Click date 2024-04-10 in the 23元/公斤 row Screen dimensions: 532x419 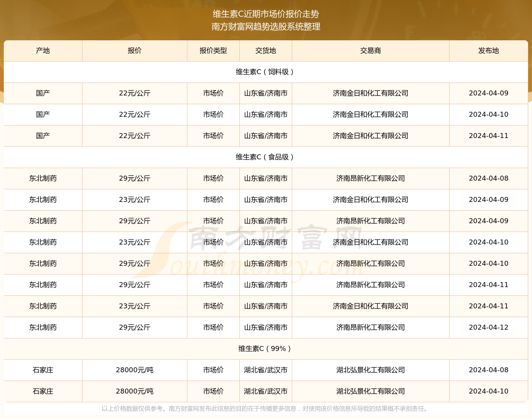[x=489, y=242]
